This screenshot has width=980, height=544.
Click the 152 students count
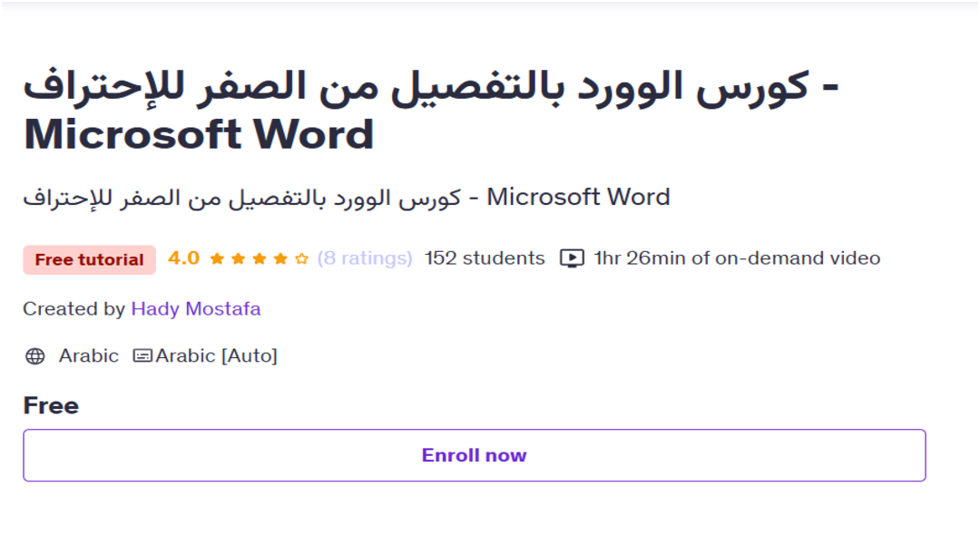tap(485, 258)
